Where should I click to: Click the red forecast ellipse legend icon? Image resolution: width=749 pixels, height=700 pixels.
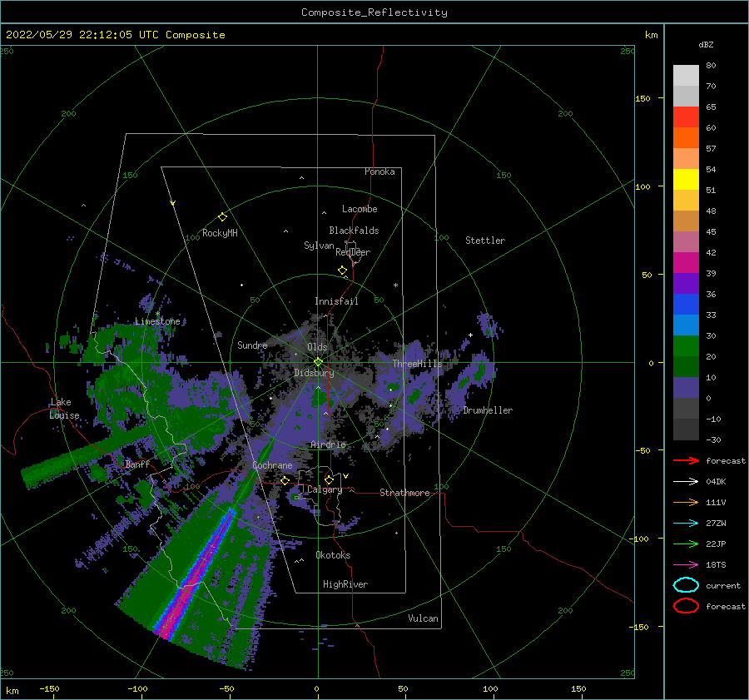coord(686,606)
